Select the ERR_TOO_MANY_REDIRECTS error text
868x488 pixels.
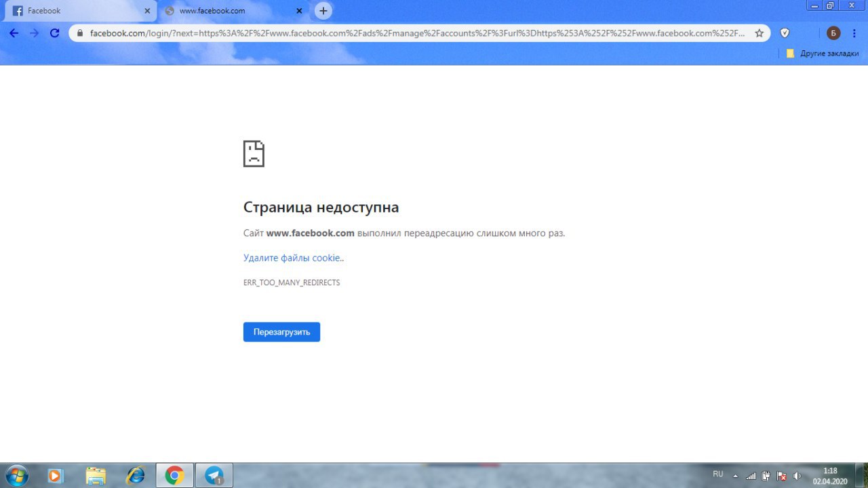[292, 282]
